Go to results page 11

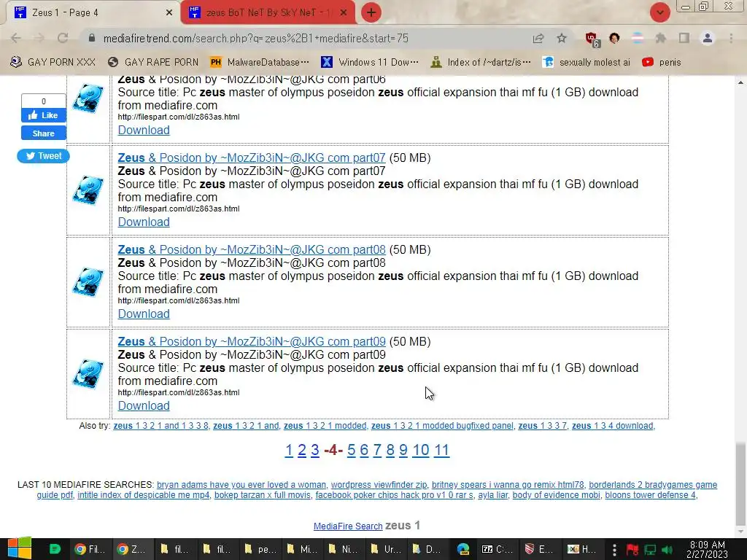tap(441, 450)
